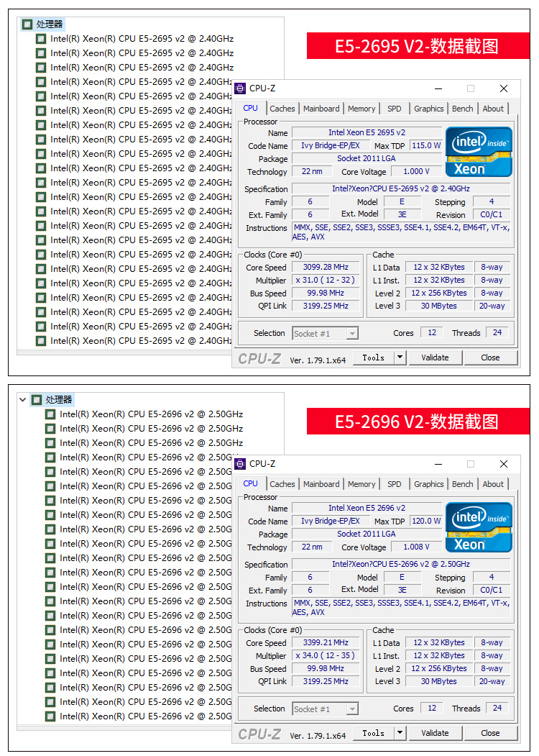Click Threads value '24' in E5 2695 window
The image size is (539, 756).
click(x=497, y=332)
